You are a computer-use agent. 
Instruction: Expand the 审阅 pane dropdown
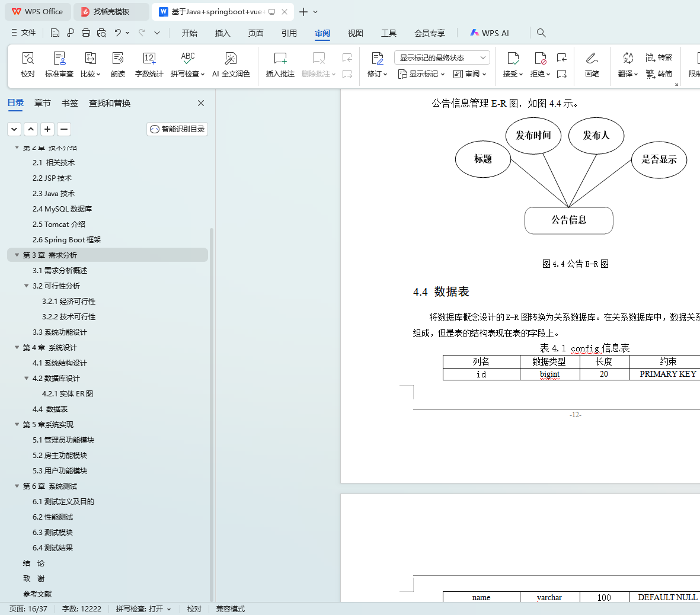(469, 74)
